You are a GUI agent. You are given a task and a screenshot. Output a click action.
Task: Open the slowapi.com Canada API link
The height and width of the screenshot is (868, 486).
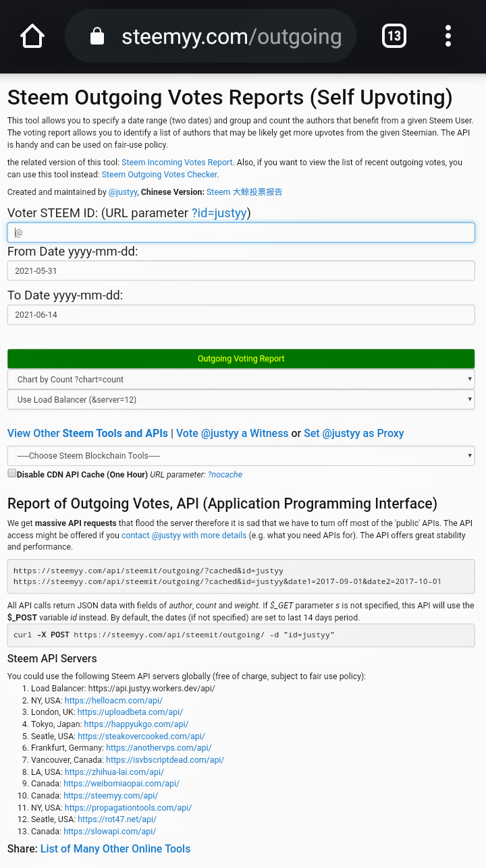click(x=109, y=832)
